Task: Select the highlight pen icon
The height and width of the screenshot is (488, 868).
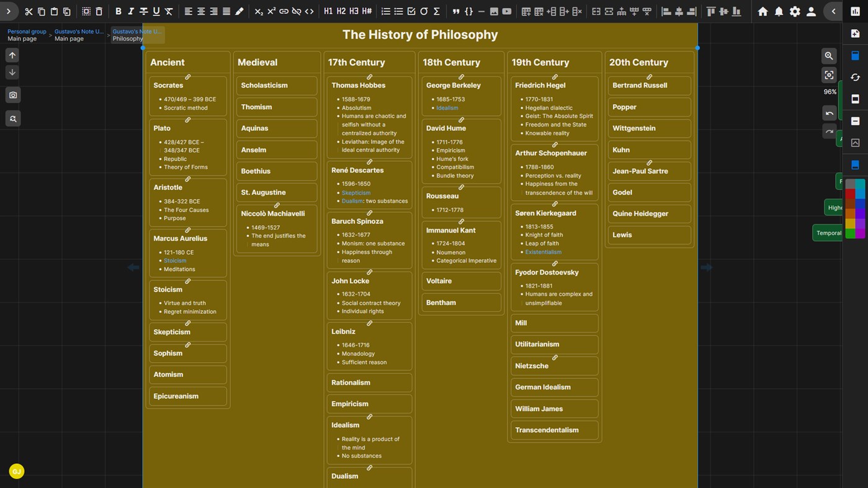Action: click(x=239, y=11)
